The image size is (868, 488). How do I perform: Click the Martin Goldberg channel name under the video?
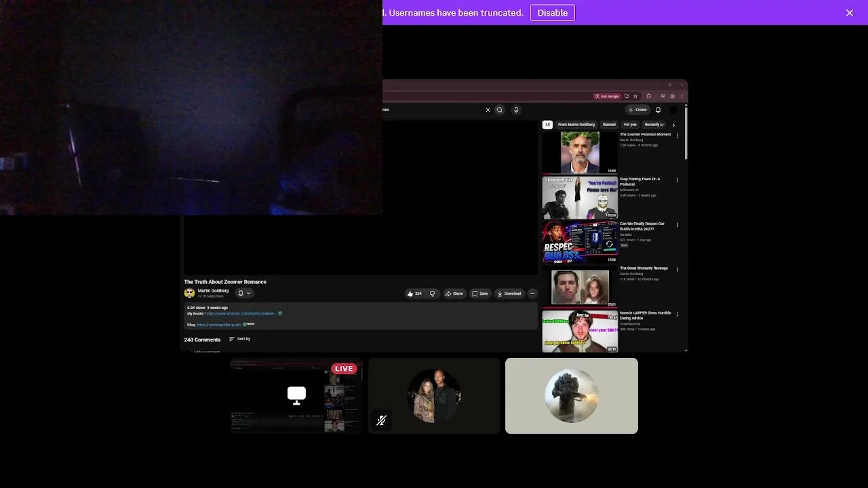pyautogui.click(x=213, y=291)
